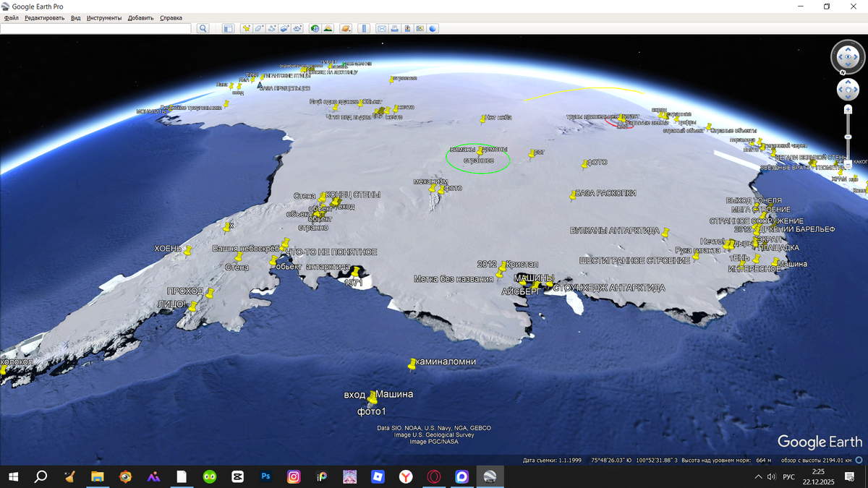The width and height of the screenshot is (868, 488).
Task: Click the Move joystick hand control
Action: (x=848, y=90)
